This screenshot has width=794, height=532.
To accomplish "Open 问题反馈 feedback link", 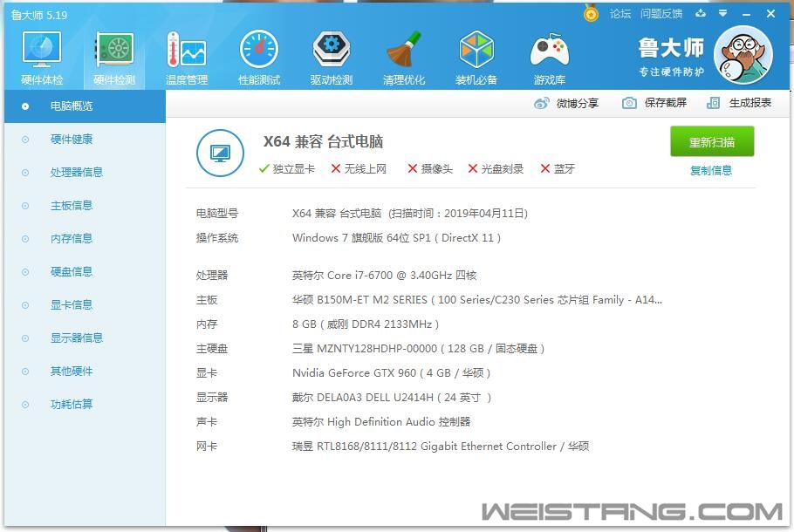I will pos(661,14).
